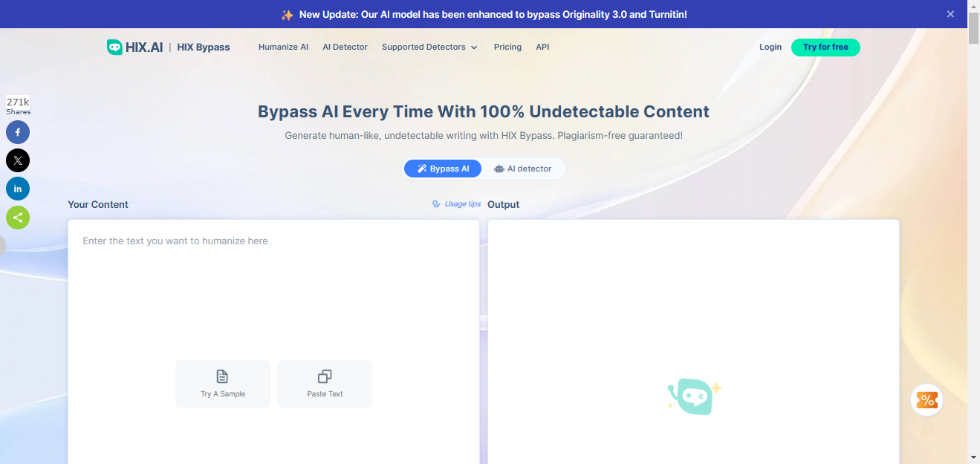Go to the Pricing page
The width and height of the screenshot is (980, 464).
pos(507,47)
